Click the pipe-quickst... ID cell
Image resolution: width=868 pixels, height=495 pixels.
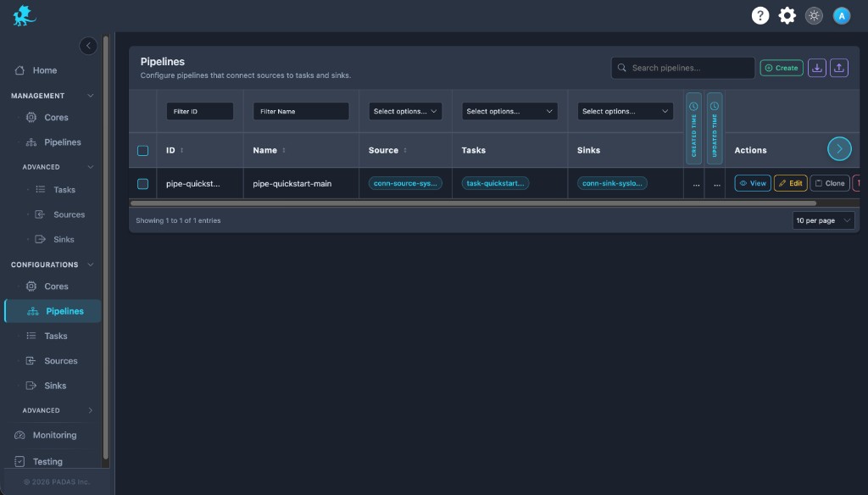(192, 184)
